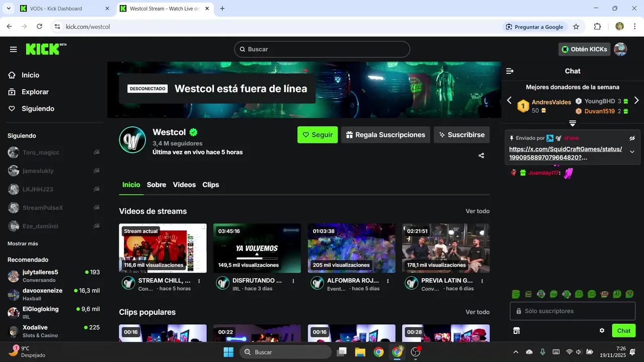The height and width of the screenshot is (362, 644).
Task: Open the user profile avatar menu
Action: pyautogui.click(x=620, y=49)
